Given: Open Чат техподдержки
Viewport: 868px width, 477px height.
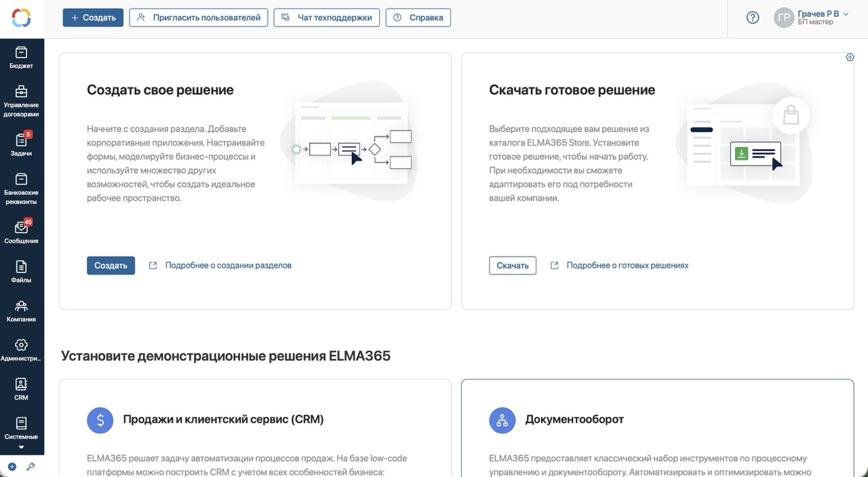Looking at the screenshot, I should 327,18.
